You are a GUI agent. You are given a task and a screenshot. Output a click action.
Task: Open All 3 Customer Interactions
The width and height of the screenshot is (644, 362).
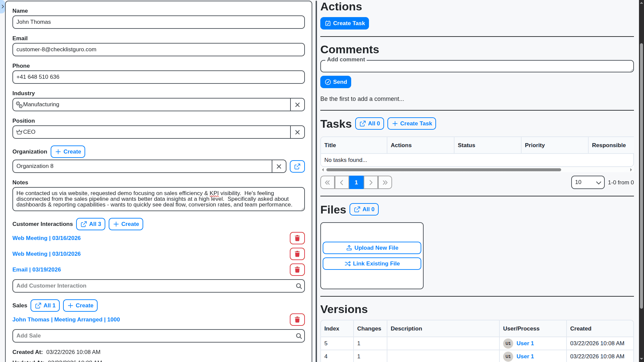pyautogui.click(x=91, y=224)
